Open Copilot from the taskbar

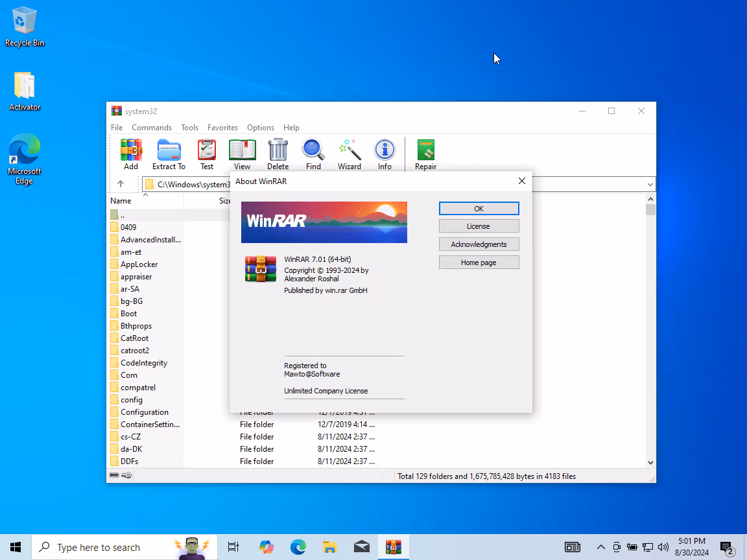pos(266,547)
